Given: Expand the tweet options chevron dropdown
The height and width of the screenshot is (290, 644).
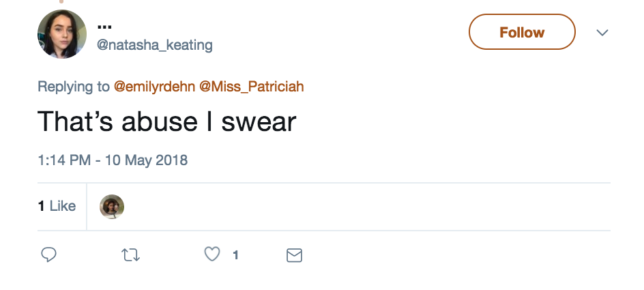Looking at the screenshot, I should tap(602, 33).
